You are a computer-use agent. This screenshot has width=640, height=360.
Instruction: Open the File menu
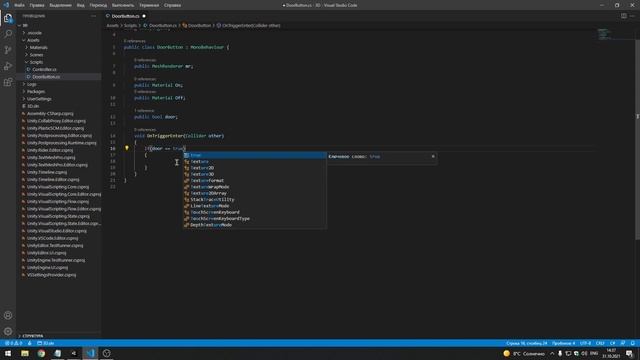tap(19, 5)
